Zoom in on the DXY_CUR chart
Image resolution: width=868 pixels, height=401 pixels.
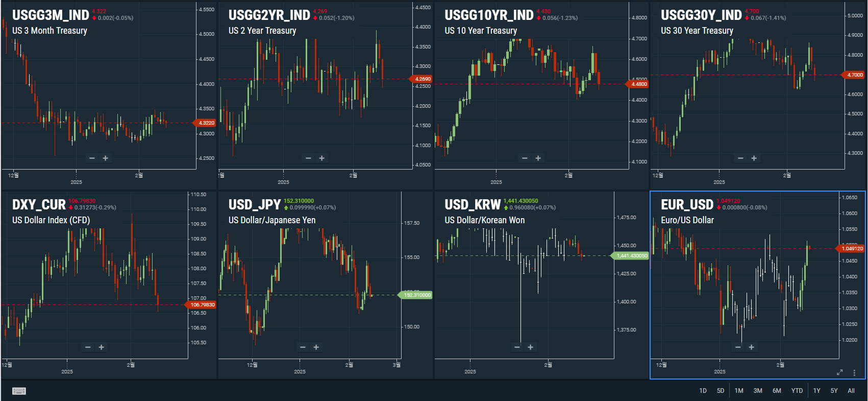(x=102, y=347)
